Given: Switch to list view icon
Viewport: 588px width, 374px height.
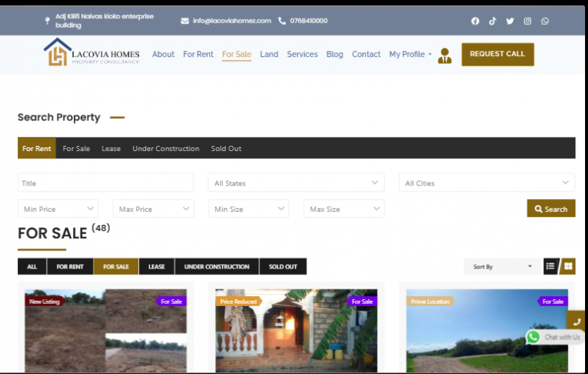Looking at the screenshot, I should 551,266.
